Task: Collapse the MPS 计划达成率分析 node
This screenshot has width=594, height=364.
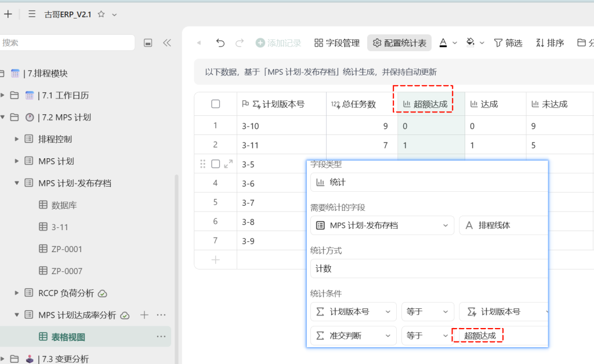Action: coord(17,315)
